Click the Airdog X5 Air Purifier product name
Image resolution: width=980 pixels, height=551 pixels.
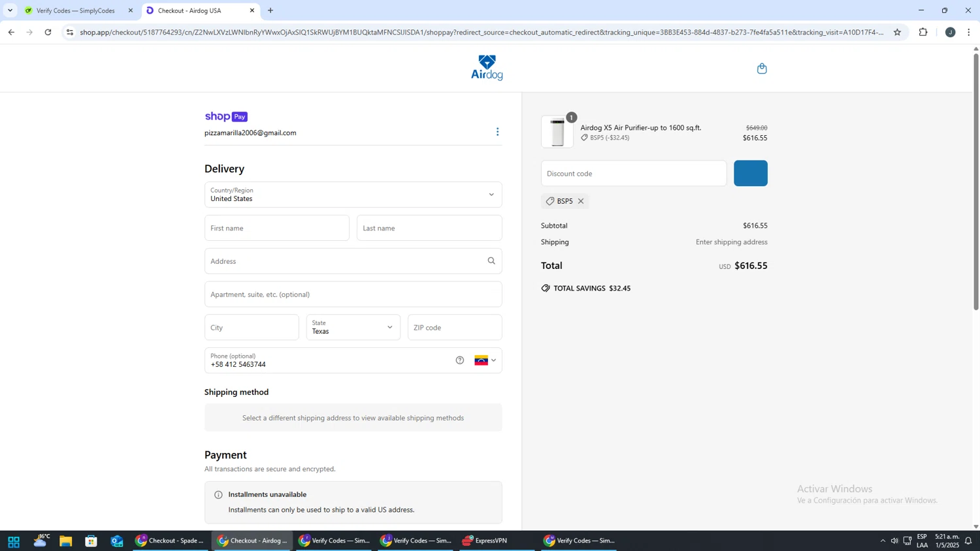coord(640,128)
